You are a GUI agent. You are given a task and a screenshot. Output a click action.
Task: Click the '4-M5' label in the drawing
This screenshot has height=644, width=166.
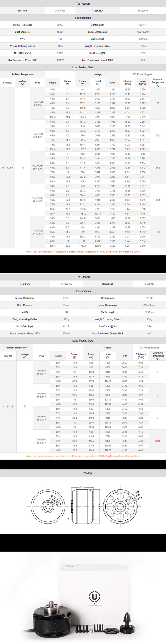(x=136, y=493)
